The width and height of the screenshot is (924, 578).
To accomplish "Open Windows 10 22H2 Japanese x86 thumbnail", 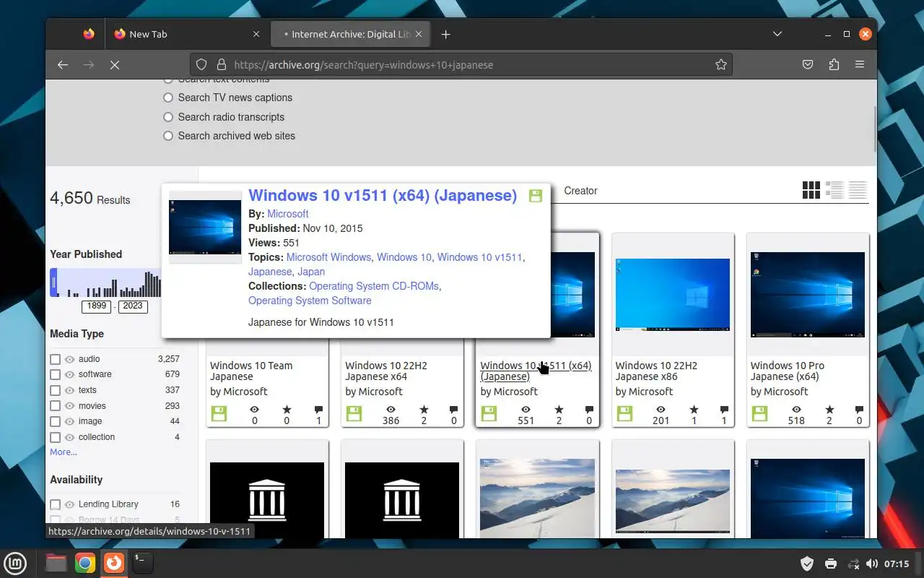I will tap(673, 296).
